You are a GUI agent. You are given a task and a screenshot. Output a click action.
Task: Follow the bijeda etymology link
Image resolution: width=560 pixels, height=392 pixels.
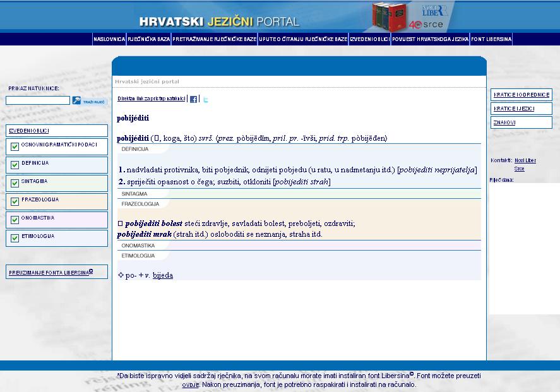[162, 275]
